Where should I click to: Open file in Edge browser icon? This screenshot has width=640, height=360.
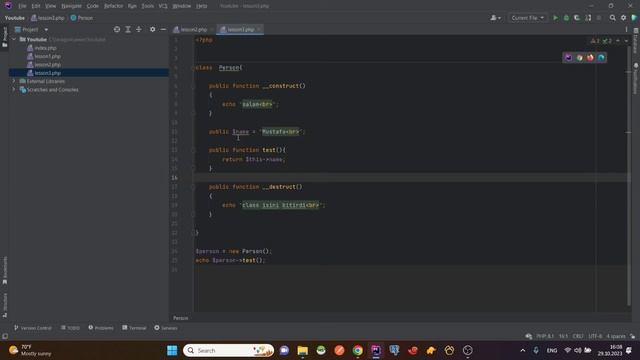pyautogui.click(x=601, y=58)
